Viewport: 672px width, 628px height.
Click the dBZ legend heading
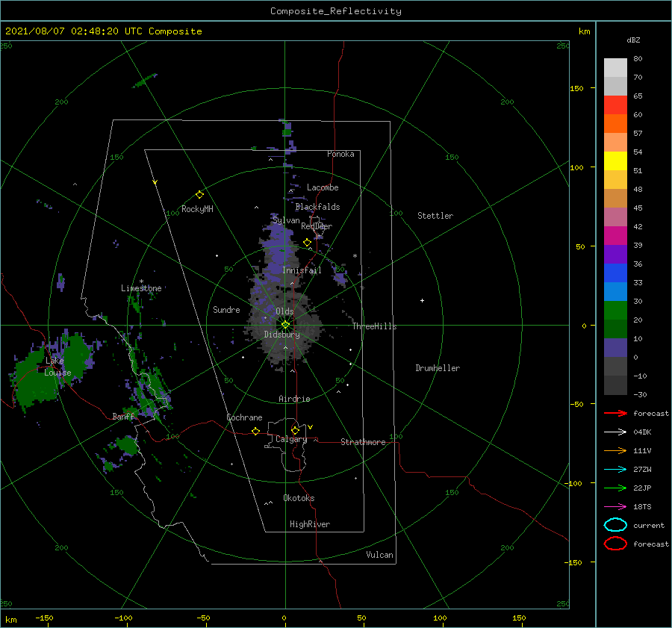coord(633,40)
